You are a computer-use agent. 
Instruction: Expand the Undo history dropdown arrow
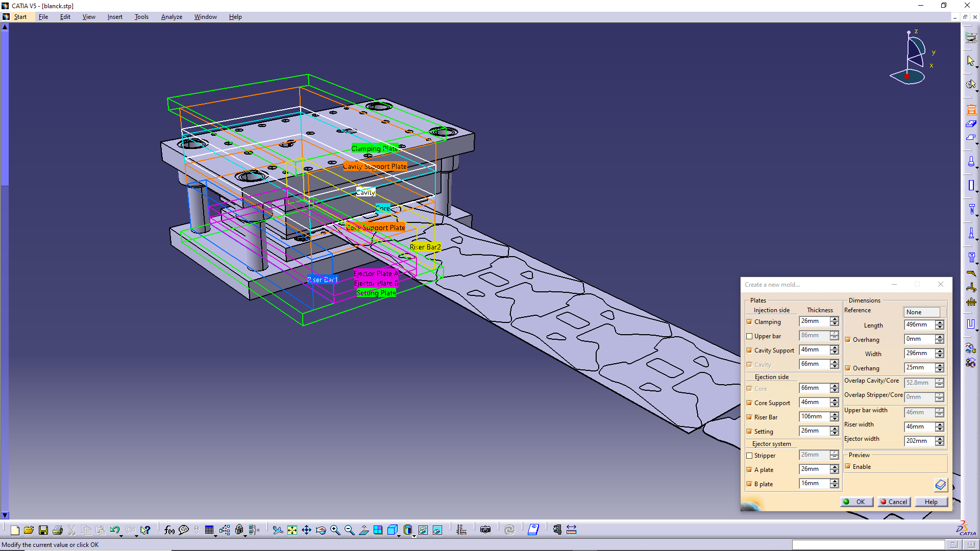(x=121, y=535)
